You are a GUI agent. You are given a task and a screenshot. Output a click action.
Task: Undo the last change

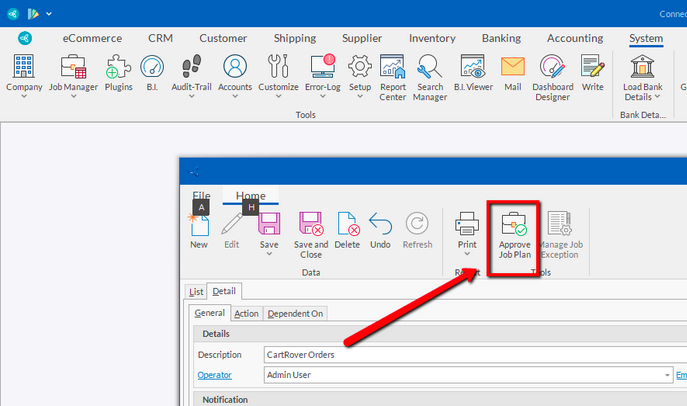pyautogui.click(x=380, y=230)
